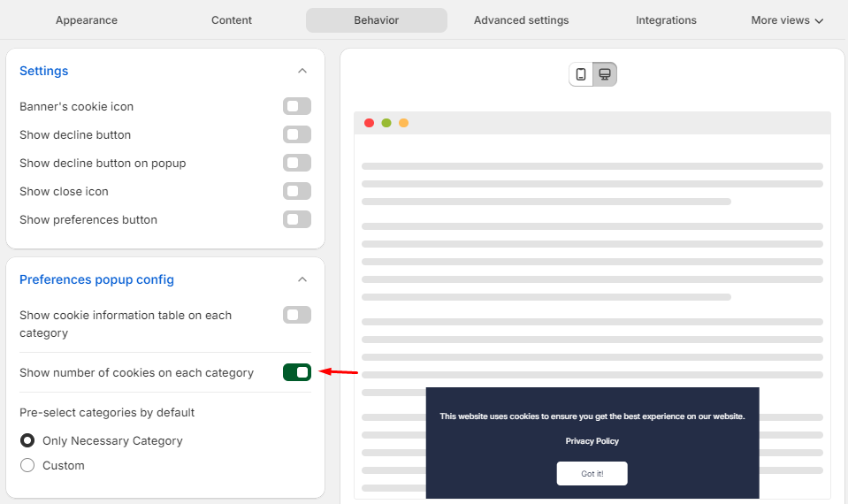Image resolution: width=848 pixels, height=504 pixels.
Task: Go to Advanced settings tab
Action: tap(522, 20)
